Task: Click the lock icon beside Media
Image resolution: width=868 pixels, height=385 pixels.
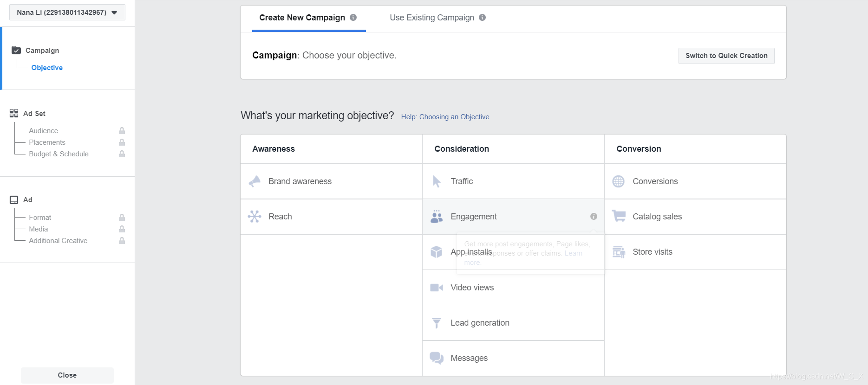Action: (x=122, y=229)
